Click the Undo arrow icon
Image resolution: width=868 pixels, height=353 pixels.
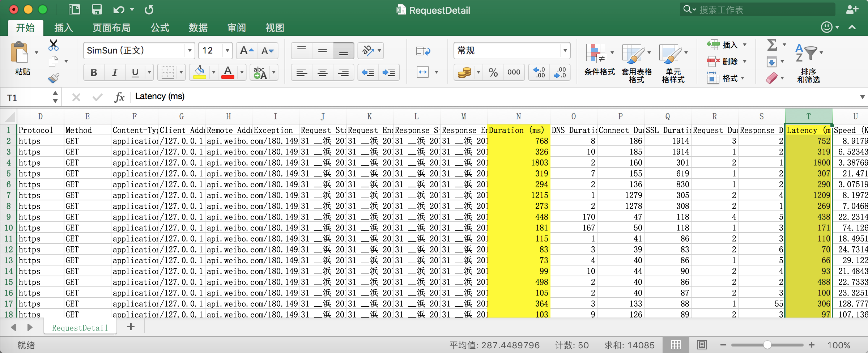(x=118, y=9)
